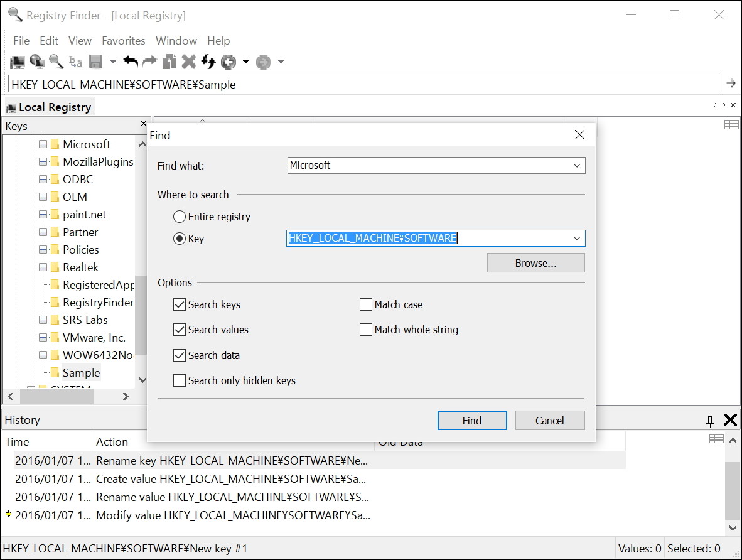Click the Replace toolbar icon

pyautogui.click(x=76, y=61)
